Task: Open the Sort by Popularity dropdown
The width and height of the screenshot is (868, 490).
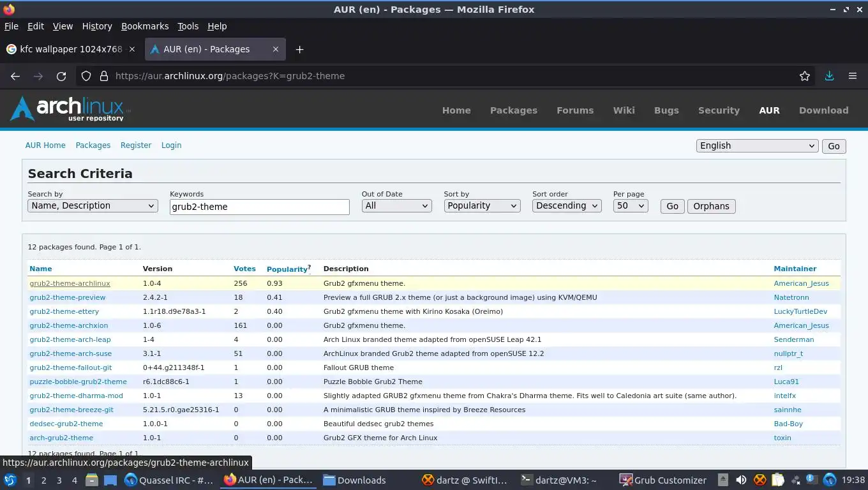Action: coord(482,205)
